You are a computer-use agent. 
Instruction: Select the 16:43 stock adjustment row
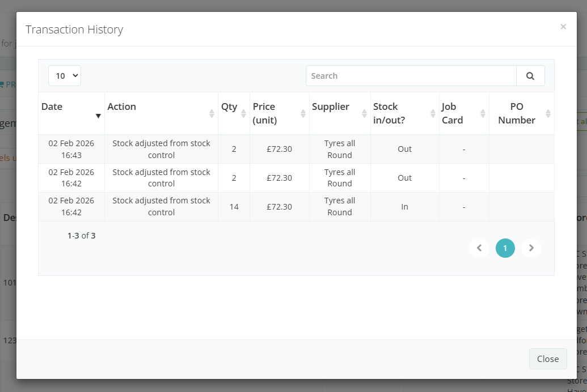161,149
